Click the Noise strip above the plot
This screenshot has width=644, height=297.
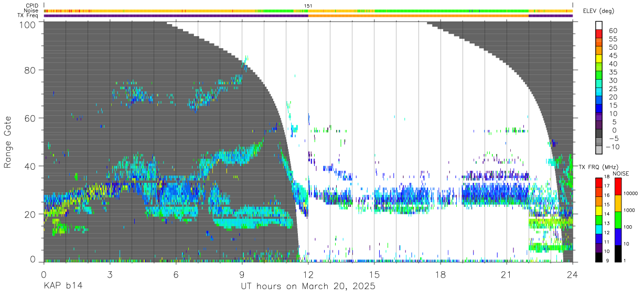[308, 10]
